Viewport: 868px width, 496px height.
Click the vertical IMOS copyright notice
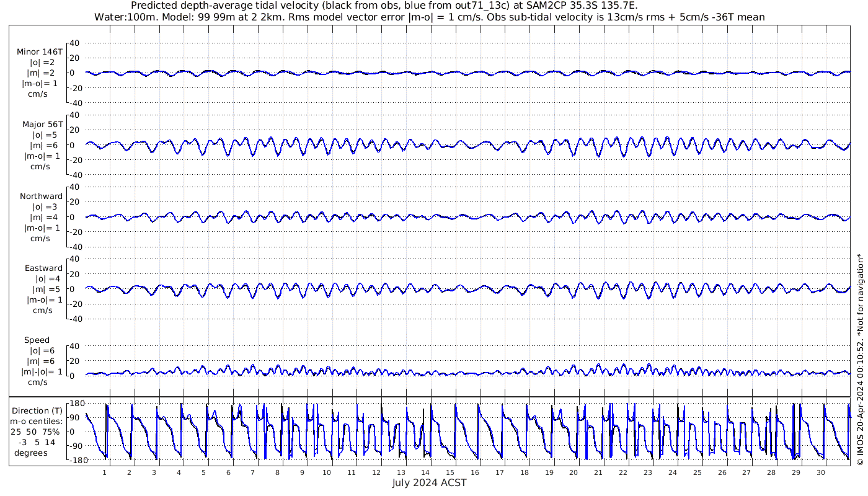861,360
